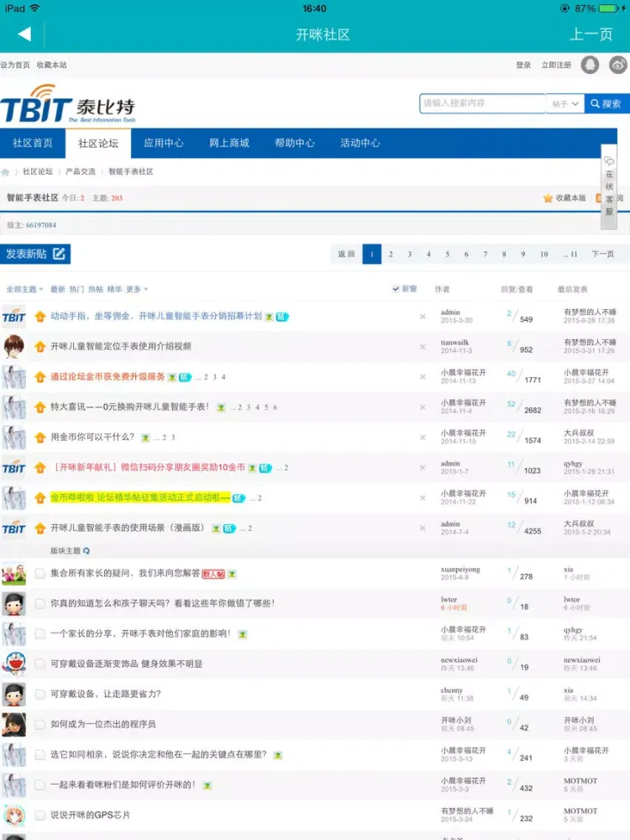Expand the 更多 filter dropdown
The height and width of the screenshot is (840, 630).
(137, 289)
